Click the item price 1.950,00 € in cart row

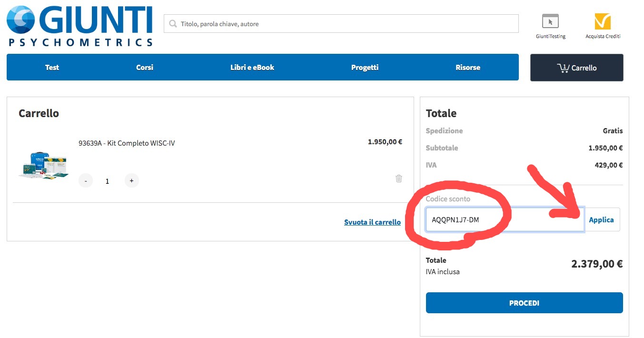(x=385, y=142)
